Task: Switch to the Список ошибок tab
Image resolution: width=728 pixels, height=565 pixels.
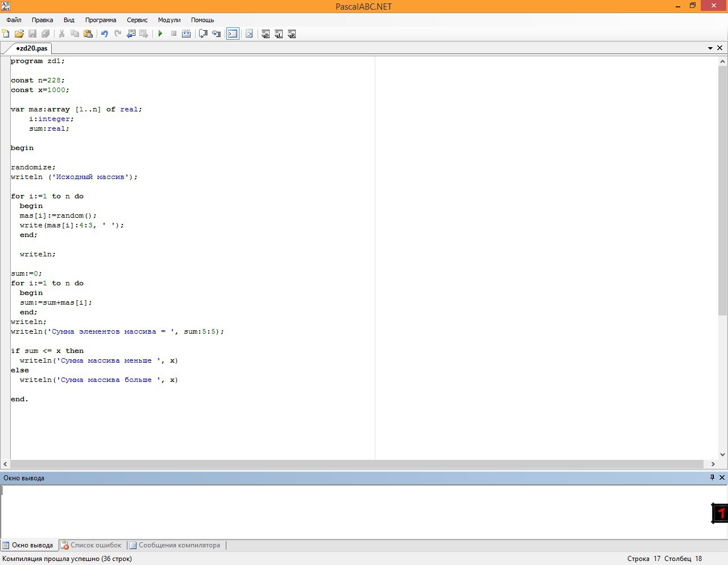Action: pos(91,545)
